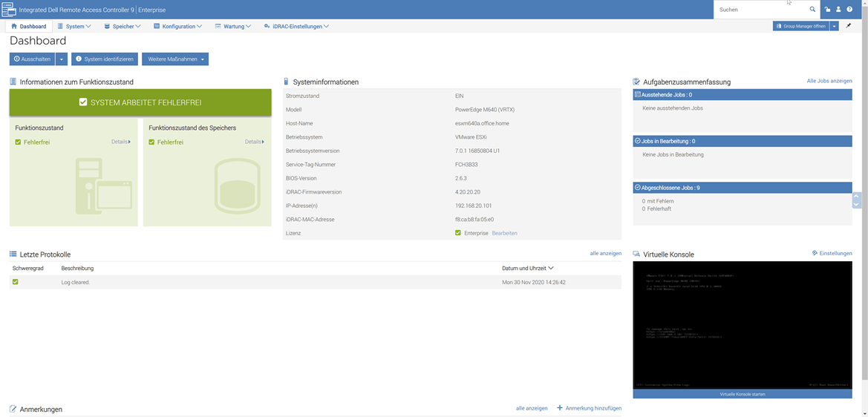Click Anmerkung hinzufügen link
This screenshot has width=868, height=417.
tap(589, 407)
